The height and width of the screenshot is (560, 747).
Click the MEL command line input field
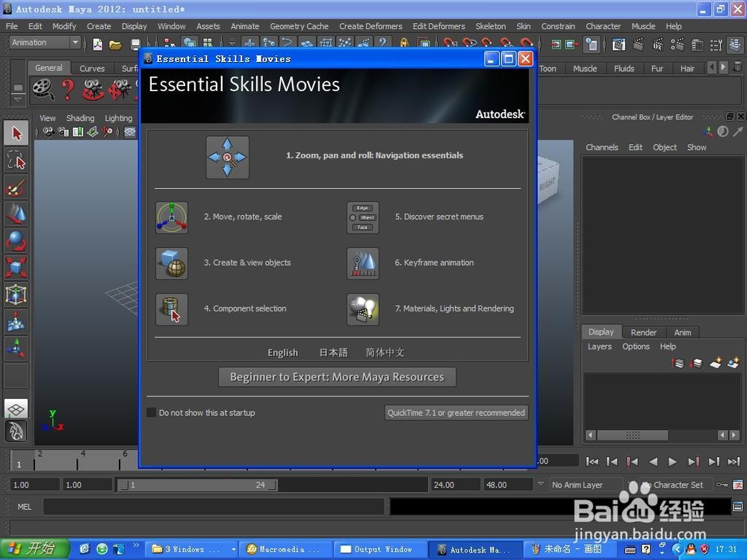pyautogui.click(x=214, y=507)
